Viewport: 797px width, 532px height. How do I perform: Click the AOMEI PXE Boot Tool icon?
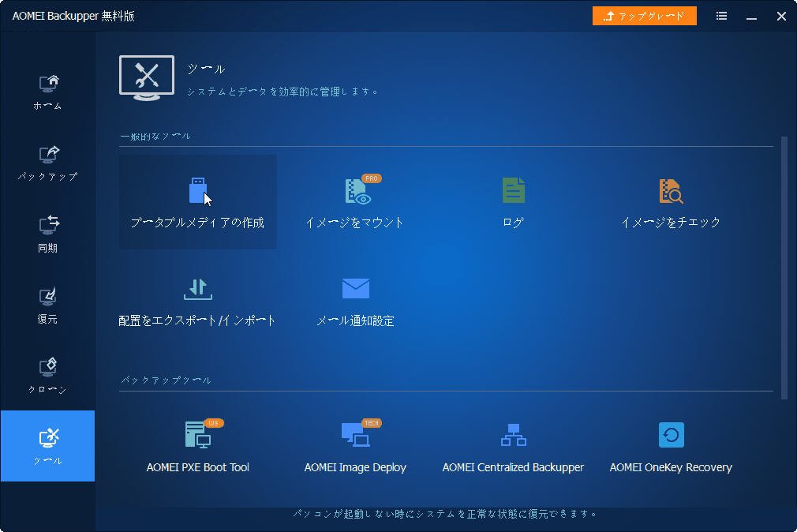pos(204,434)
